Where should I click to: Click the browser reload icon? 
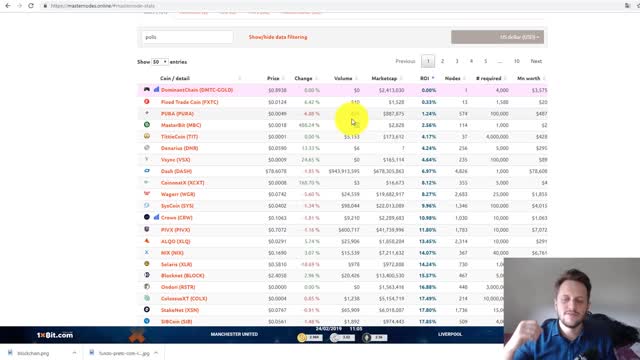pos(31,6)
